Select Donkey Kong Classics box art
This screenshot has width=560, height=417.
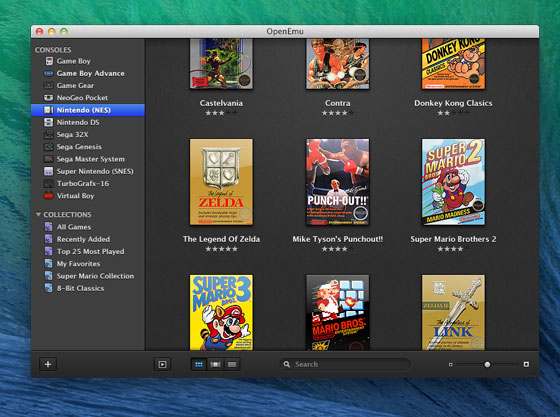click(x=453, y=64)
